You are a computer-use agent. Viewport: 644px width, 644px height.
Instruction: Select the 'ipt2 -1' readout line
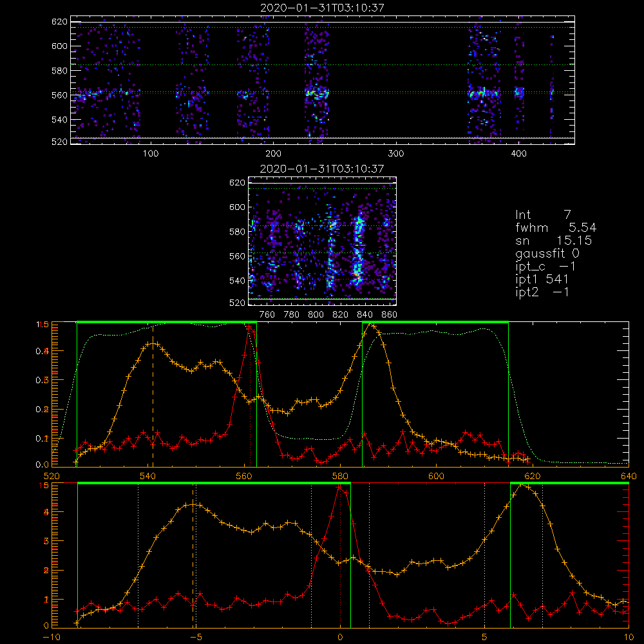pos(542,292)
